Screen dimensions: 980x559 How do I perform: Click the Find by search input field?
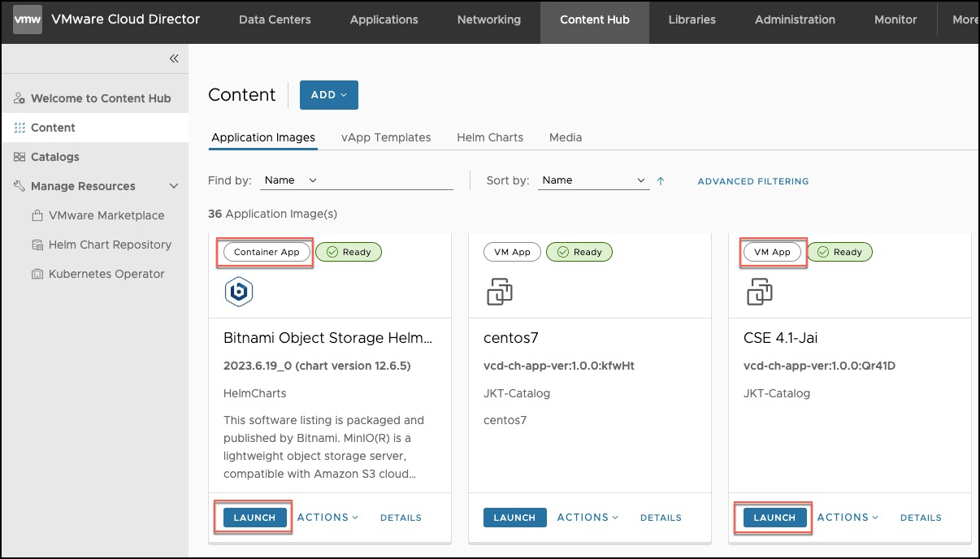point(390,180)
